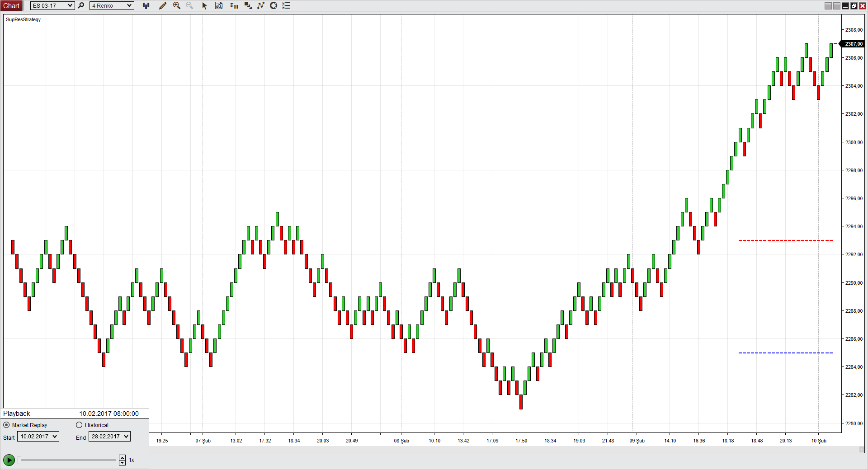Image resolution: width=868 pixels, height=470 pixels.
Task: Open the strategies circular arrow icon
Action: click(x=274, y=5)
